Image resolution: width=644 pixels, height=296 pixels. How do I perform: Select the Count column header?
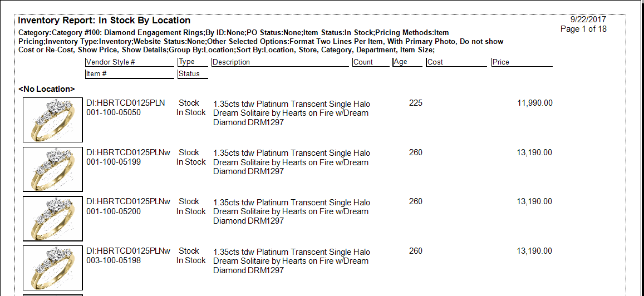pyautogui.click(x=363, y=62)
